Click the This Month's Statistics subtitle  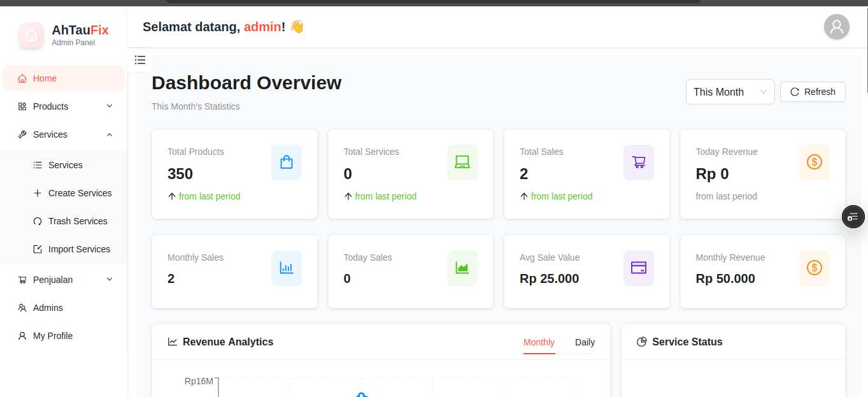[x=196, y=106]
